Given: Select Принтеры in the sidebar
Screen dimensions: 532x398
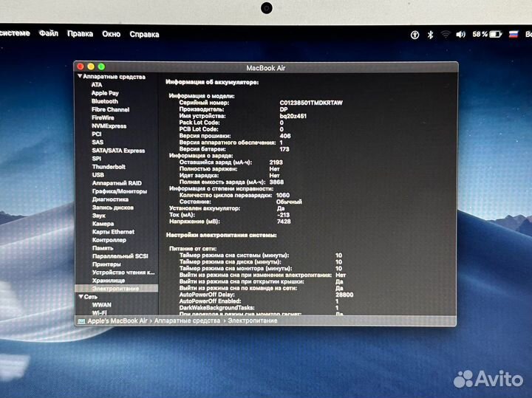Looking at the screenshot, I should point(106,264).
